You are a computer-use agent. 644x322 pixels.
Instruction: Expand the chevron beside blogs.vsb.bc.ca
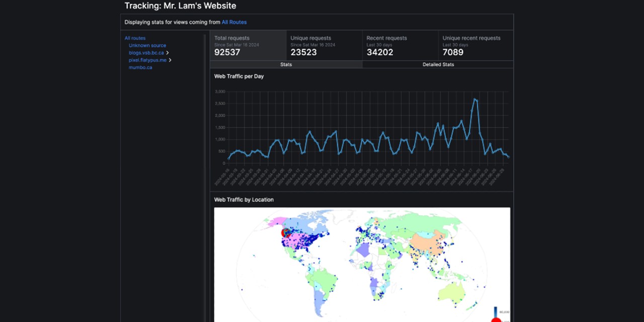pyautogui.click(x=168, y=53)
